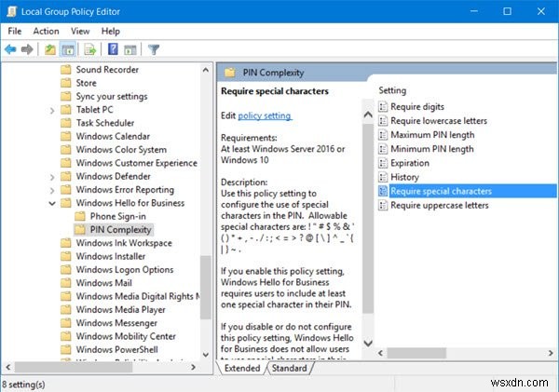559x392 pixels.
Task: Click the policy setting link
Action: [x=265, y=115]
